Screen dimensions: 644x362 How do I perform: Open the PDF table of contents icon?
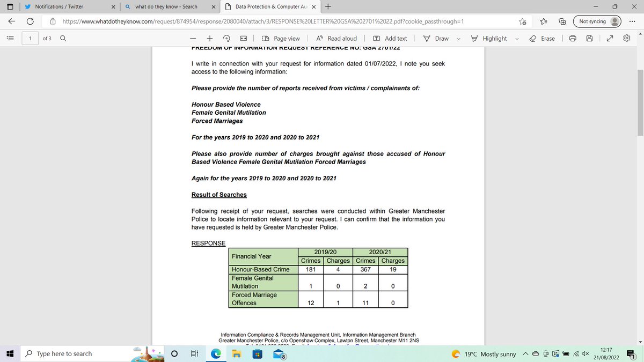pos(10,39)
